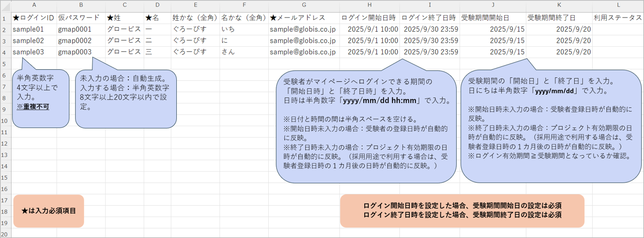Select column B header

81,7
